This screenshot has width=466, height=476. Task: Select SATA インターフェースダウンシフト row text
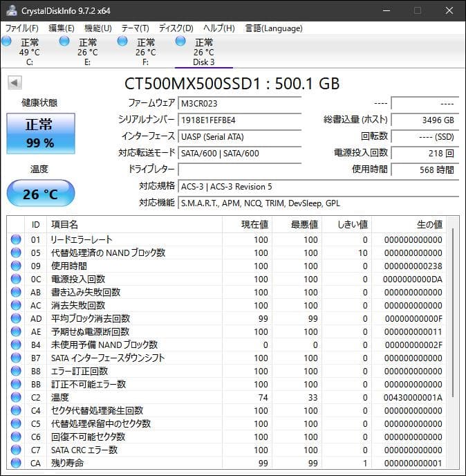coord(108,358)
